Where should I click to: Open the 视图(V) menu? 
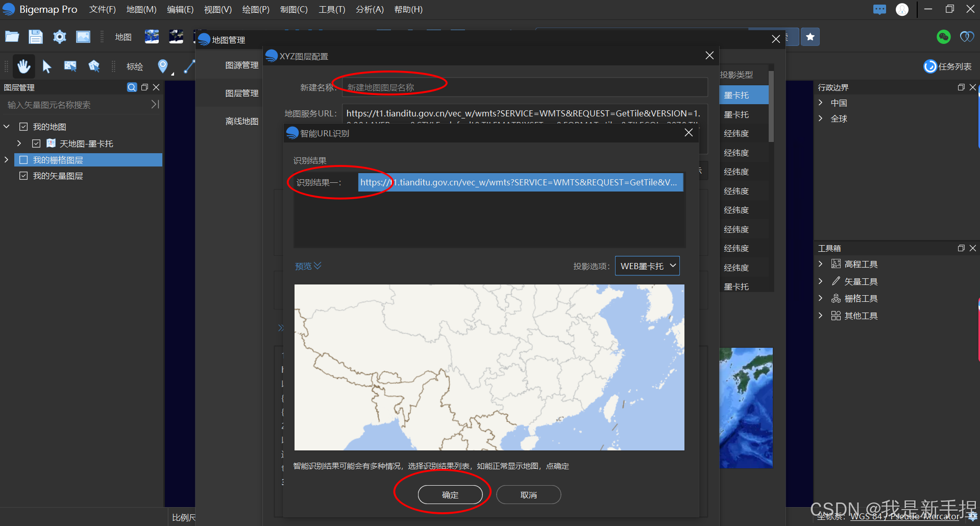tap(218, 10)
